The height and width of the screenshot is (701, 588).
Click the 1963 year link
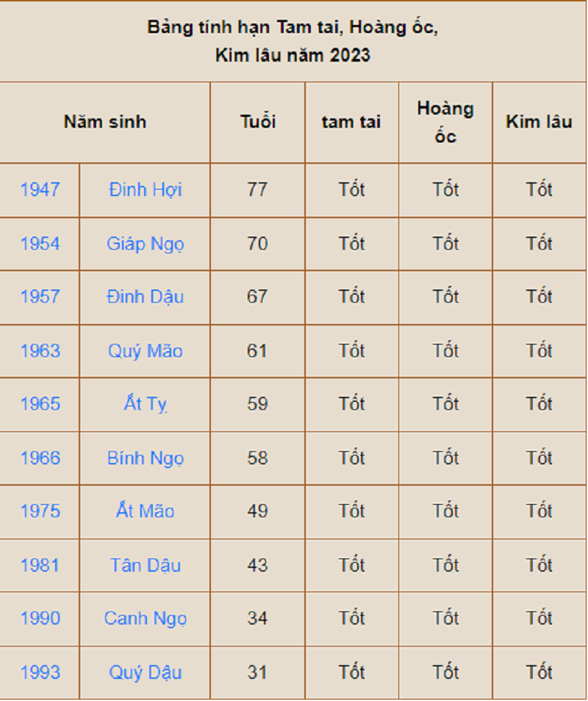pos(40,350)
